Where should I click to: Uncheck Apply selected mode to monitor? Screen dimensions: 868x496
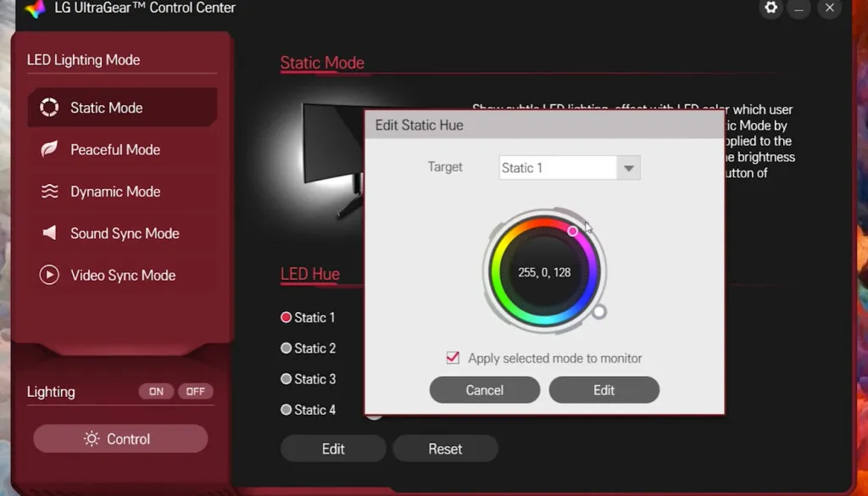[453, 358]
